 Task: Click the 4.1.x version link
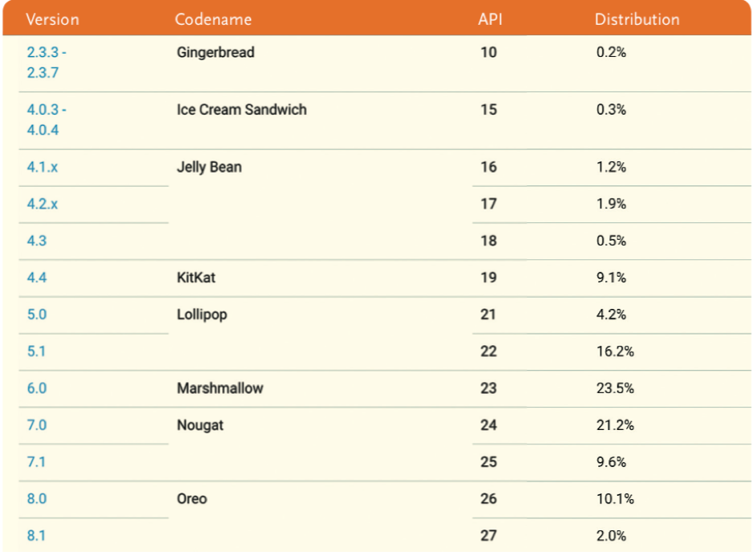[42, 167]
